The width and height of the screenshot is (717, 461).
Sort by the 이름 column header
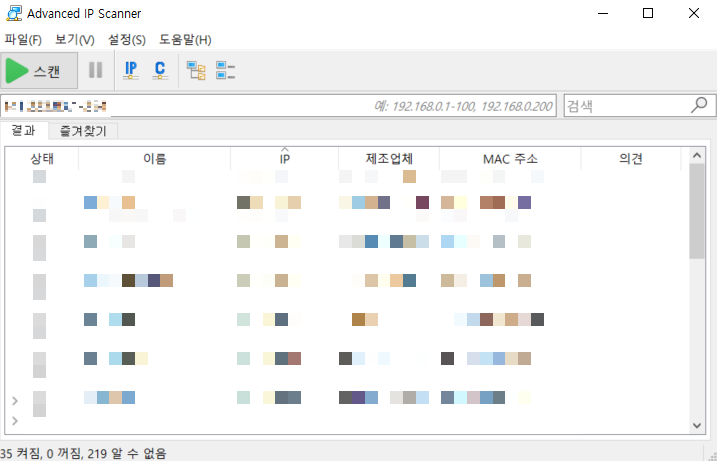pos(155,159)
